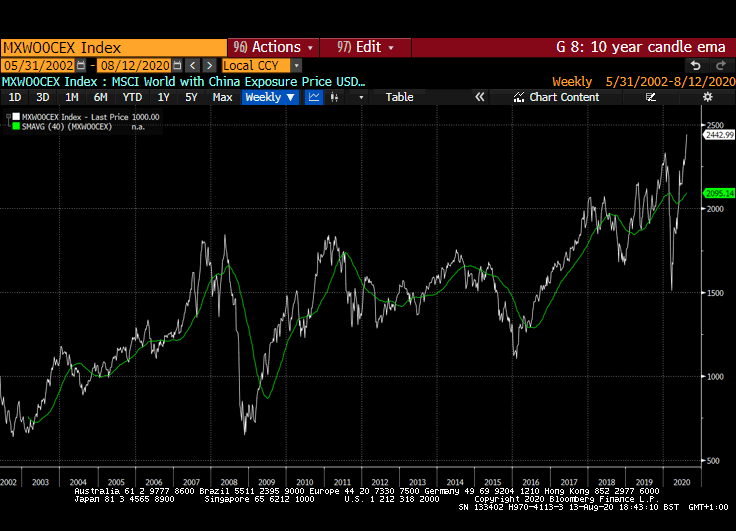Select the line chart type icon
This screenshot has width=736, height=531.
(314, 97)
